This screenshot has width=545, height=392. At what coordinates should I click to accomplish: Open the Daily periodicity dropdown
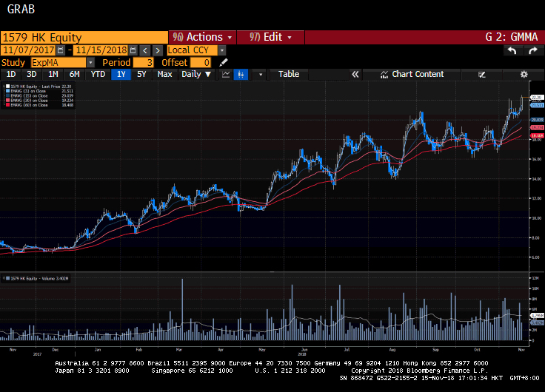click(196, 74)
